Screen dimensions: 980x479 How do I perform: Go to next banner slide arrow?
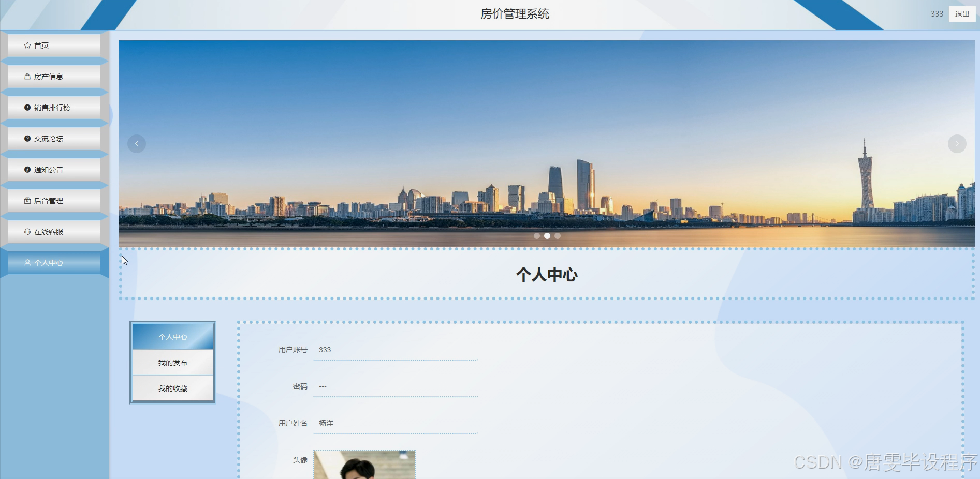pyautogui.click(x=957, y=144)
